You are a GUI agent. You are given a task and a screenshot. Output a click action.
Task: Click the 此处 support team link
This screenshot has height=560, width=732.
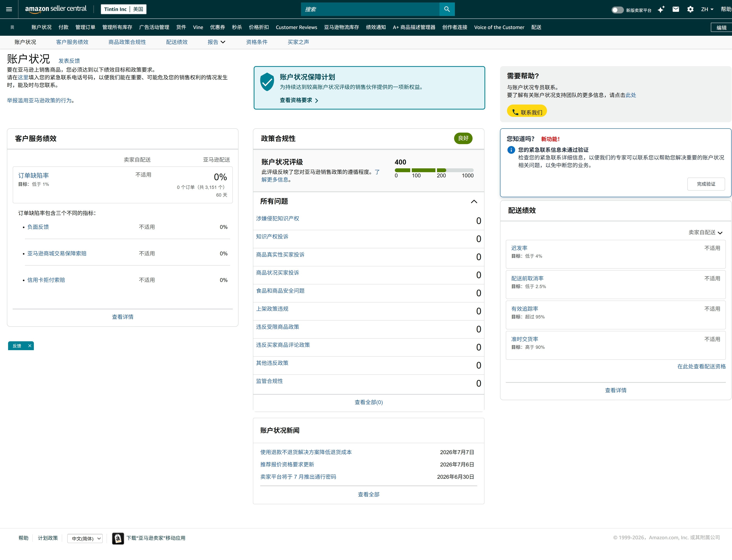pos(631,95)
